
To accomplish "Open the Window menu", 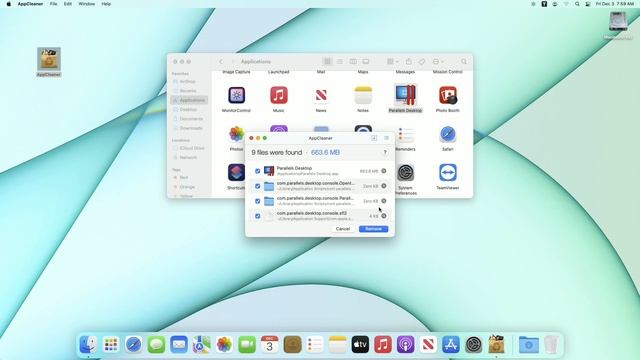I will (x=87, y=4).
